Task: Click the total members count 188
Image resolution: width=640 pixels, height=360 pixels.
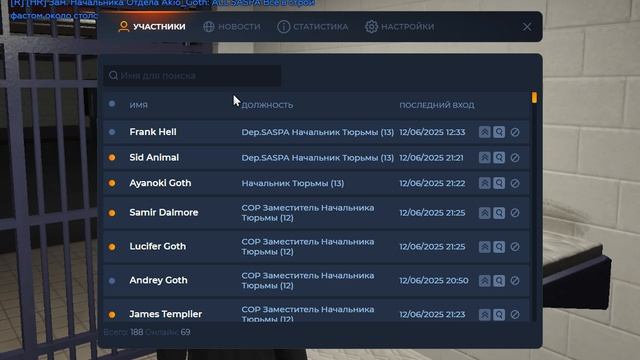Action: pos(137,332)
